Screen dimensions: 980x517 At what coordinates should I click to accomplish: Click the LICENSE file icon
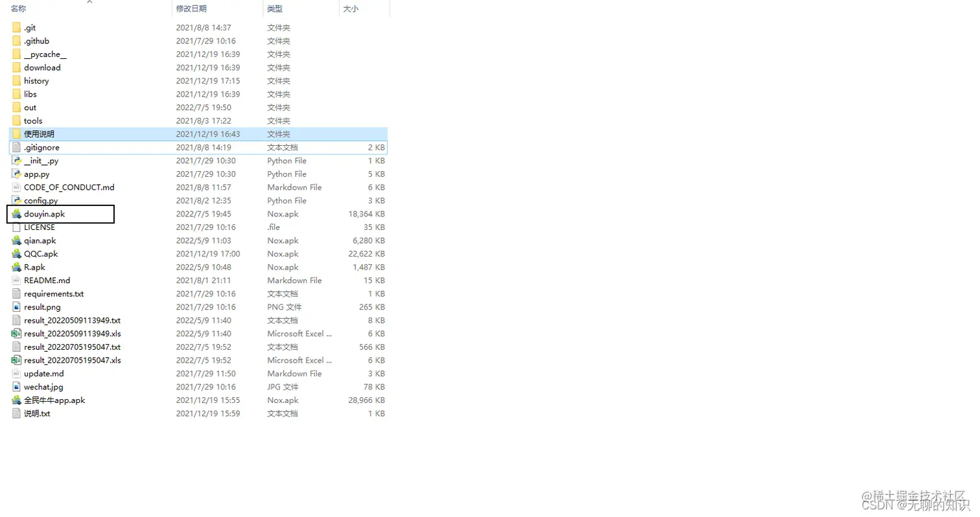click(x=17, y=227)
